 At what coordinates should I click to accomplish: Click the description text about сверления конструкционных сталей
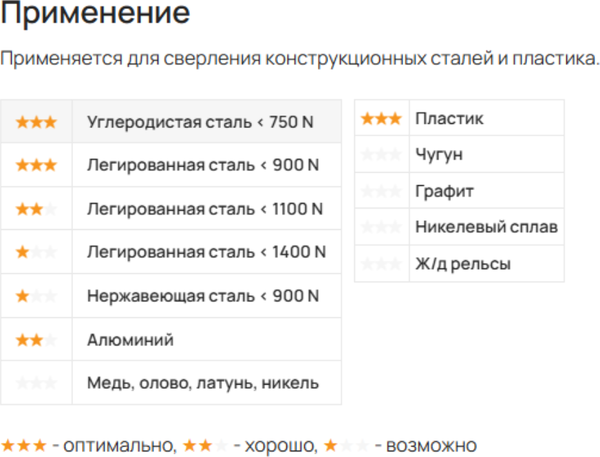point(300,59)
